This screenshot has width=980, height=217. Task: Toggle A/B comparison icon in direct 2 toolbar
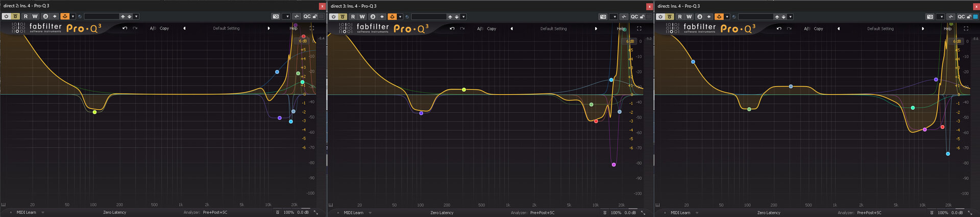pos(45,16)
